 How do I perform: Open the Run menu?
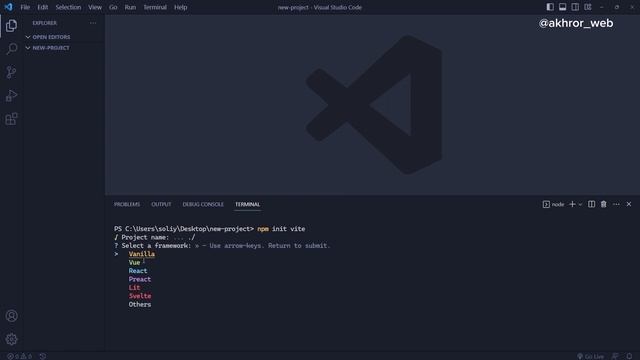click(130, 7)
